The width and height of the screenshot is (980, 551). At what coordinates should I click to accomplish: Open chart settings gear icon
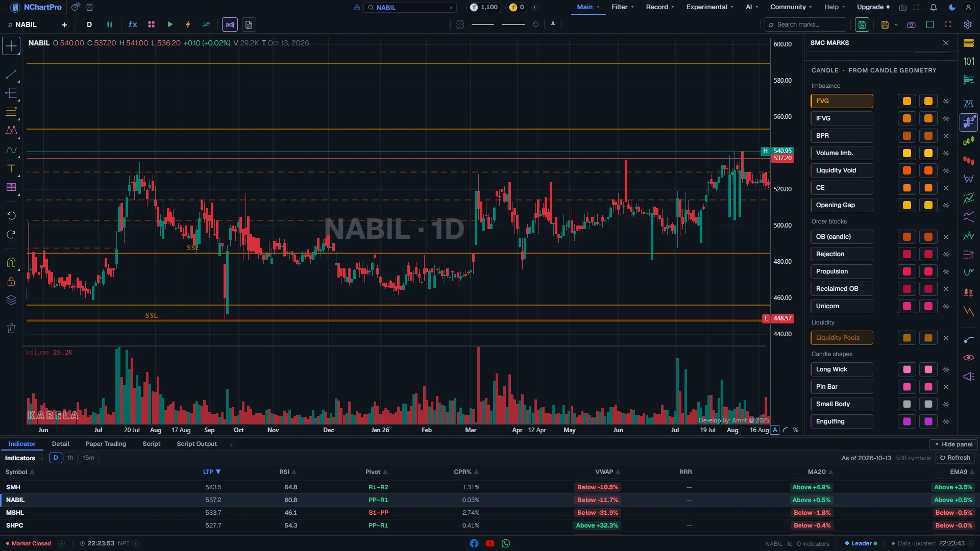(967, 24)
